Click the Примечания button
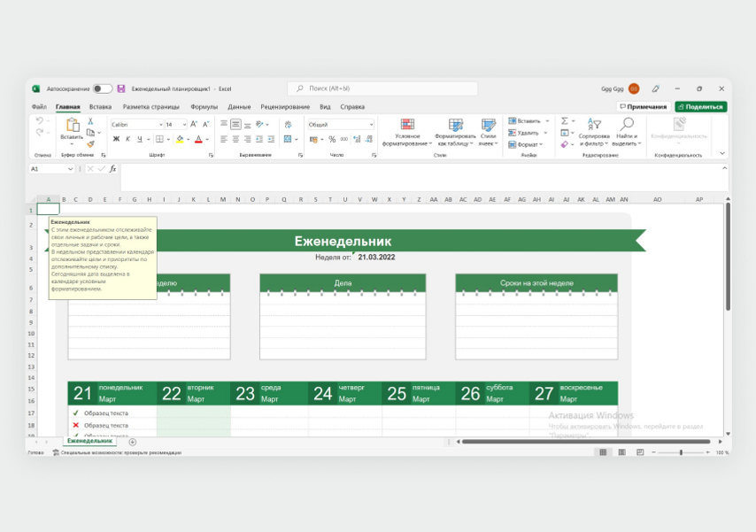 (644, 106)
